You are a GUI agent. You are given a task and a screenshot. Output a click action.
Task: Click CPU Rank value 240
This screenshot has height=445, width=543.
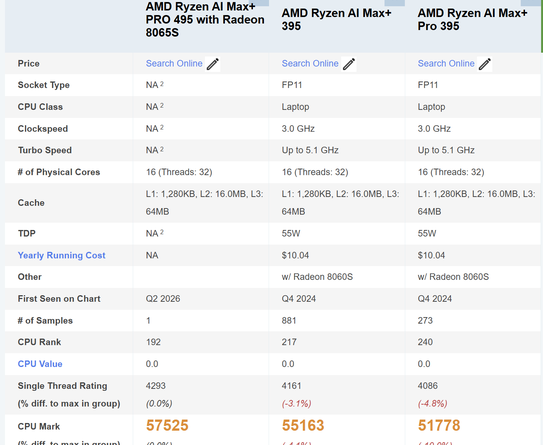pos(425,342)
